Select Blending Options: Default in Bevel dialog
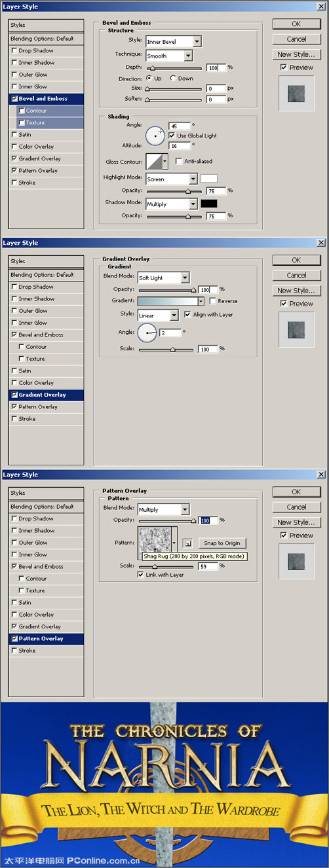Viewport: 329px width, 868px height. 47,39
